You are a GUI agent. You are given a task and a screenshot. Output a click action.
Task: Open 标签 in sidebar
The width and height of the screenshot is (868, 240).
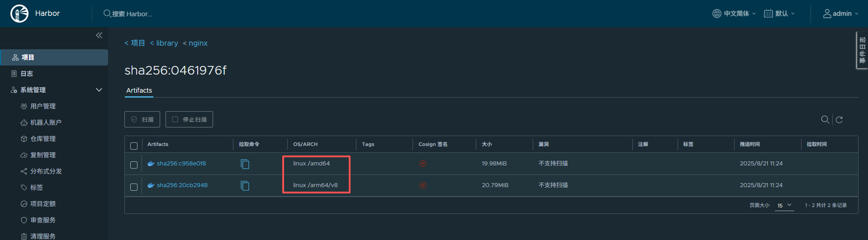[37, 188]
